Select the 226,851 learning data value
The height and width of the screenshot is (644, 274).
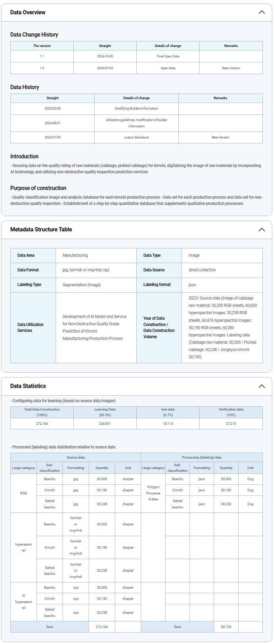click(x=105, y=424)
